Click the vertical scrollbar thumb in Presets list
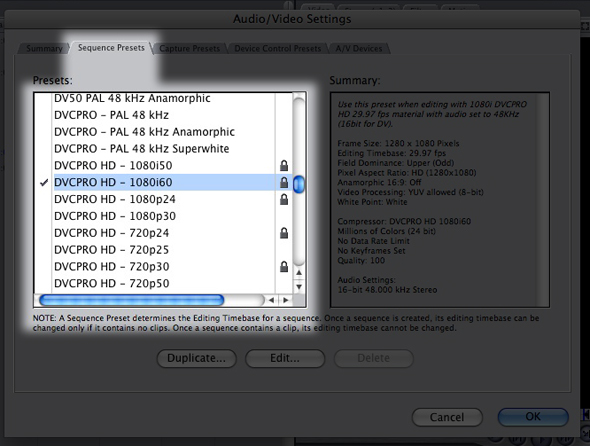 [x=299, y=184]
